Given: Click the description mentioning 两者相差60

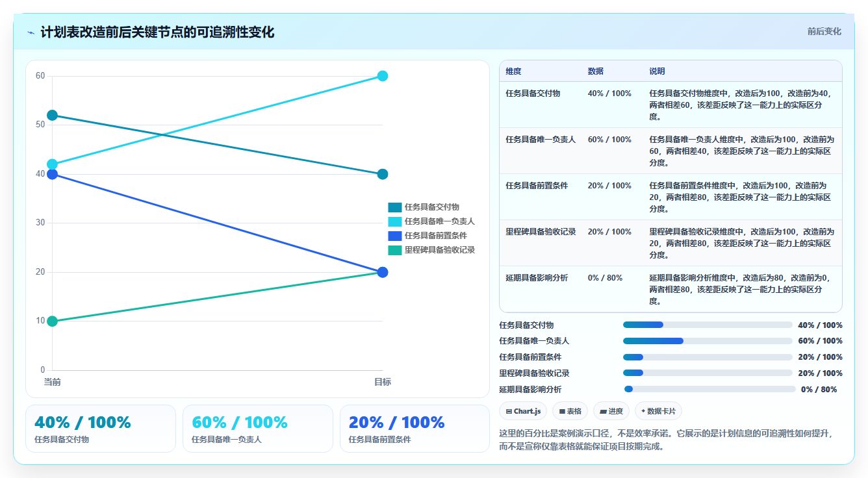Looking at the screenshot, I should pos(741,105).
